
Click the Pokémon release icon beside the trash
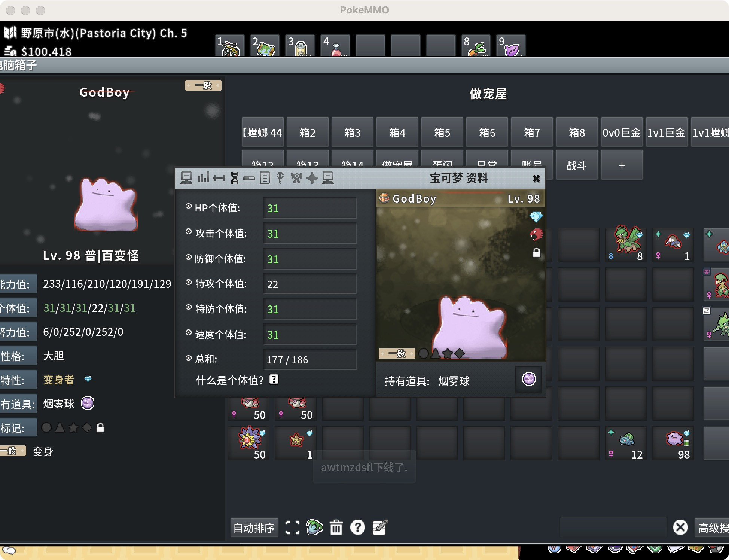tap(314, 527)
